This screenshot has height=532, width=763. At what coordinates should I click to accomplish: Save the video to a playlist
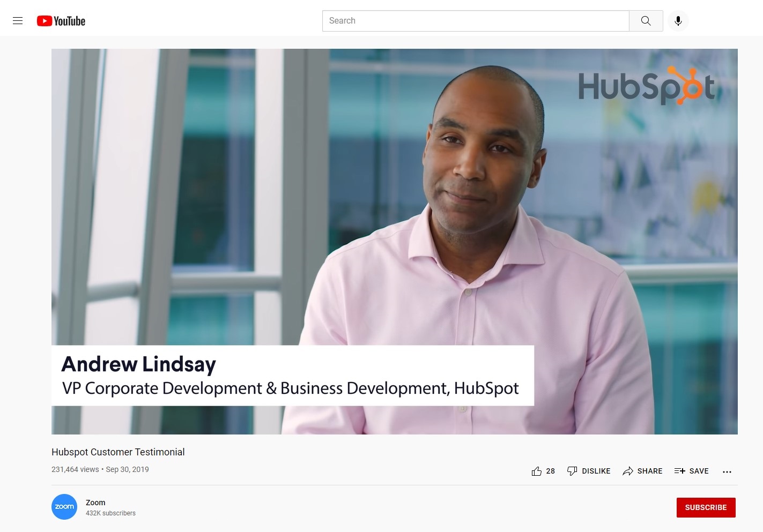[x=692, y=471]
